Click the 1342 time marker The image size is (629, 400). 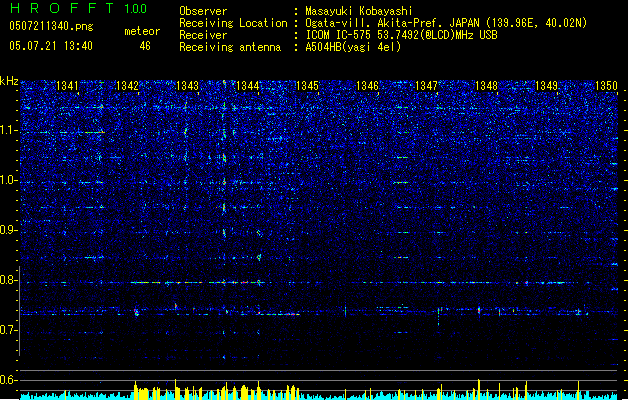coord(127,86)
